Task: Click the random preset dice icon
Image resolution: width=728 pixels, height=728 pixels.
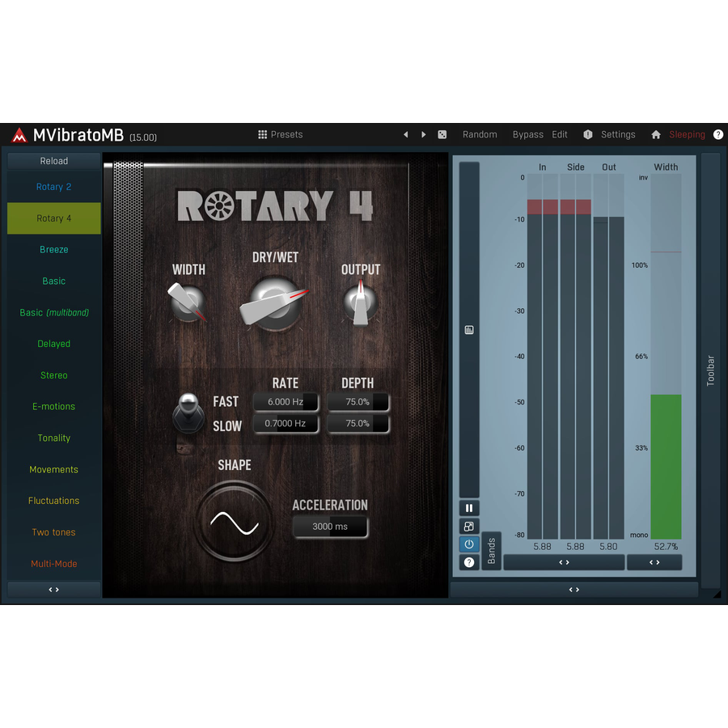Action: tap(442, 134)
